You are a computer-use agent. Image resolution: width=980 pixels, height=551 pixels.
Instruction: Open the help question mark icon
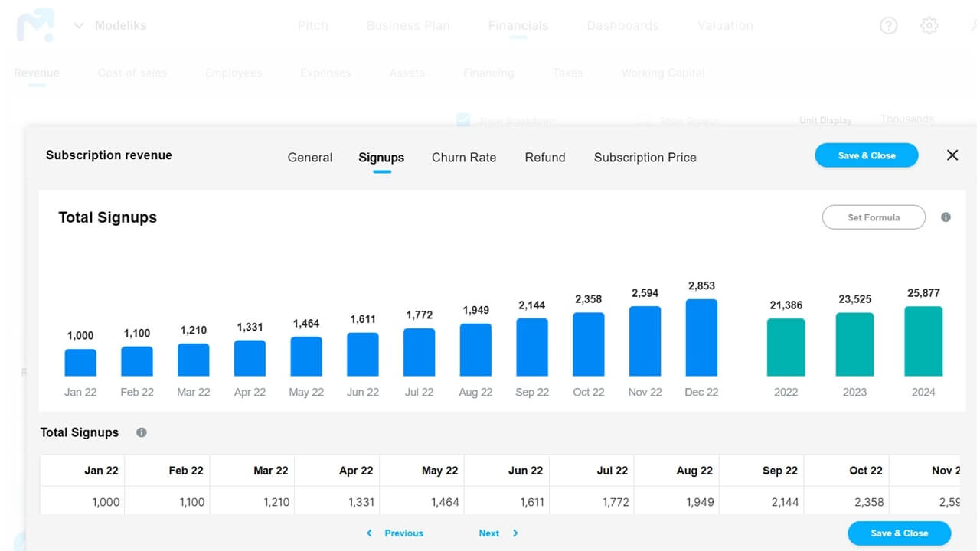coord(888,25)
